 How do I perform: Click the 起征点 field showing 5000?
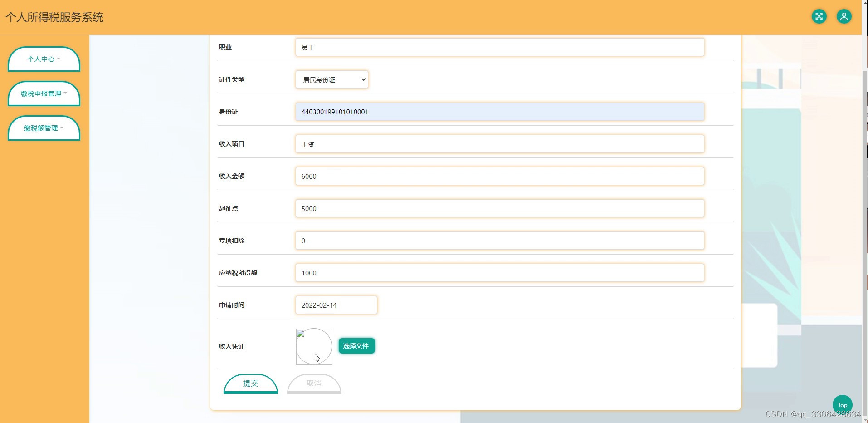[500, 208]
